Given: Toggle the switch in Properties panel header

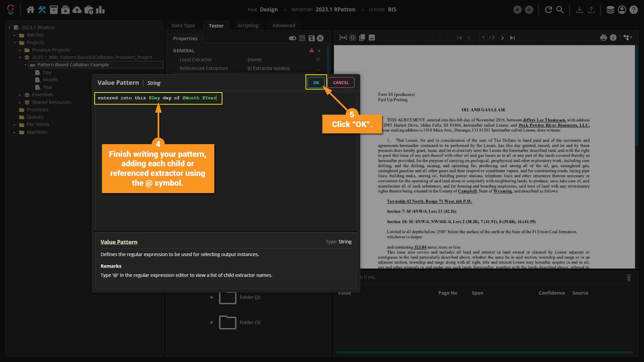Looking at the screenshot, I should tap(292, 38).
